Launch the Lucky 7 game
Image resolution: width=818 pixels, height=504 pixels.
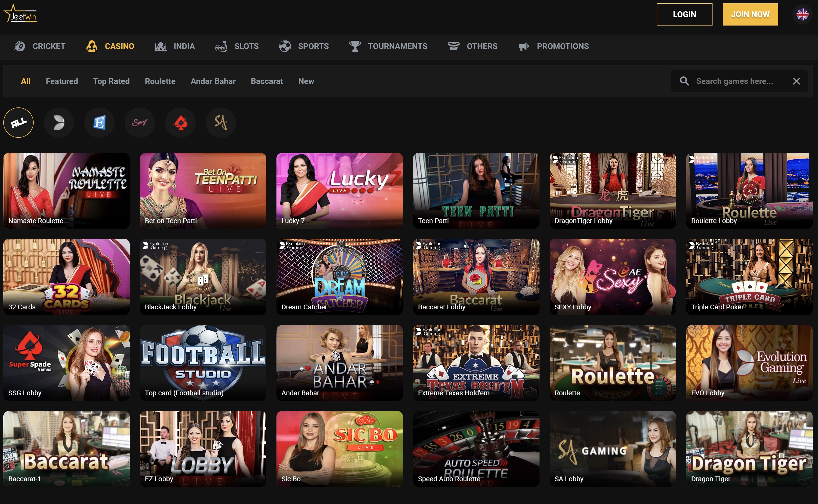[339, 191]
